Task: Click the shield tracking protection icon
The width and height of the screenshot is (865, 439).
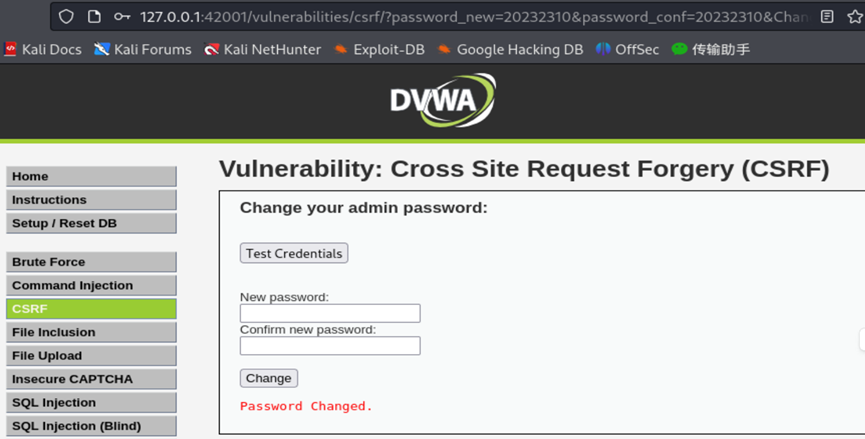Action: pyautogui.click(x=66, y=16)
